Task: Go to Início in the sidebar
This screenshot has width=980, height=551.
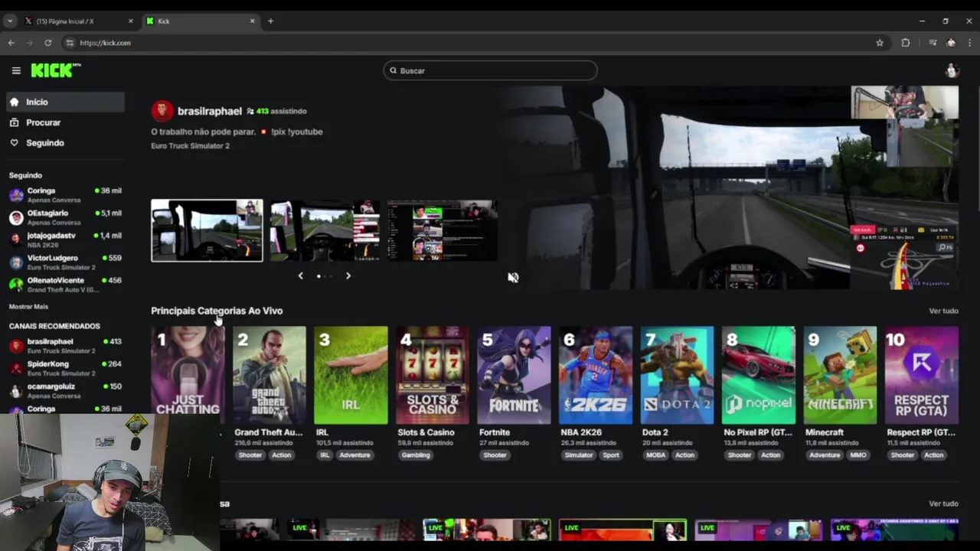Action: (65, 102)
